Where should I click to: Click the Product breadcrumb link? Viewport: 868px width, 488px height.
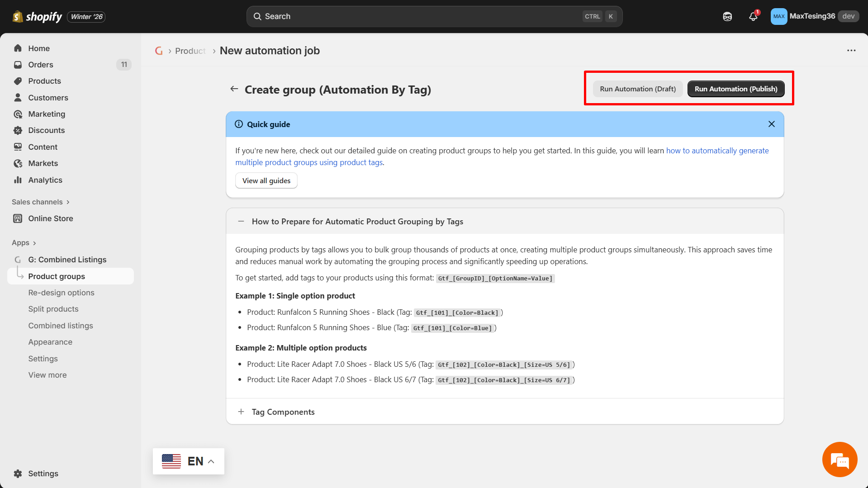pyautogui.click(x=190, y=51)
